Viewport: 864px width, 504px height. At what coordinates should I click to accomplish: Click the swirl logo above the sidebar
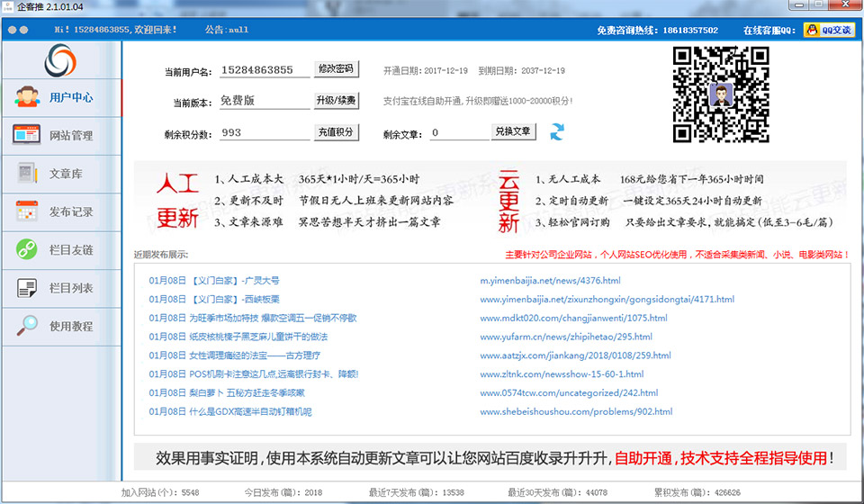60,60
